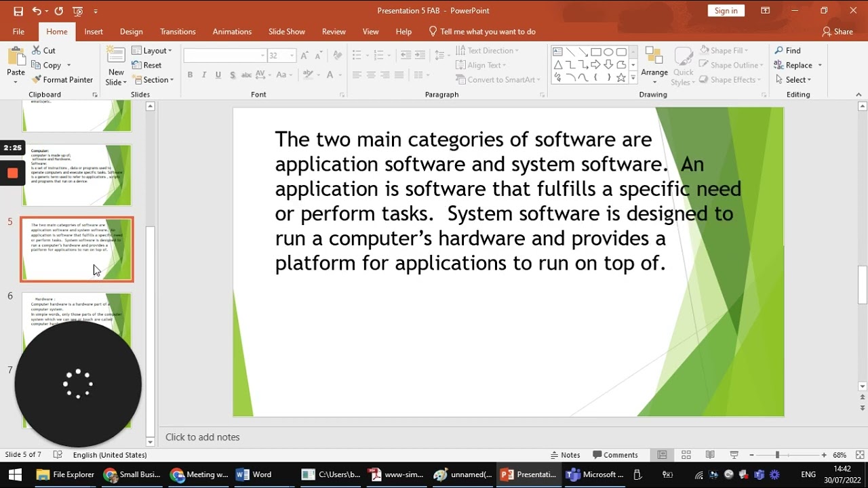The height and width of the screenshot is (488, 868).
Task: Align text to the left
Action: [357, 75]
